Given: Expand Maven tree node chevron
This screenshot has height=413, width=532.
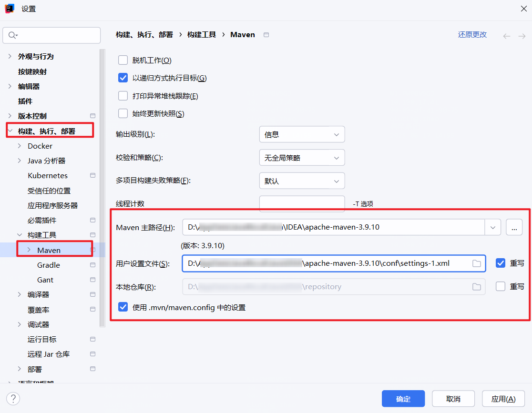Looking at the screenshot, I should (29, 250).
